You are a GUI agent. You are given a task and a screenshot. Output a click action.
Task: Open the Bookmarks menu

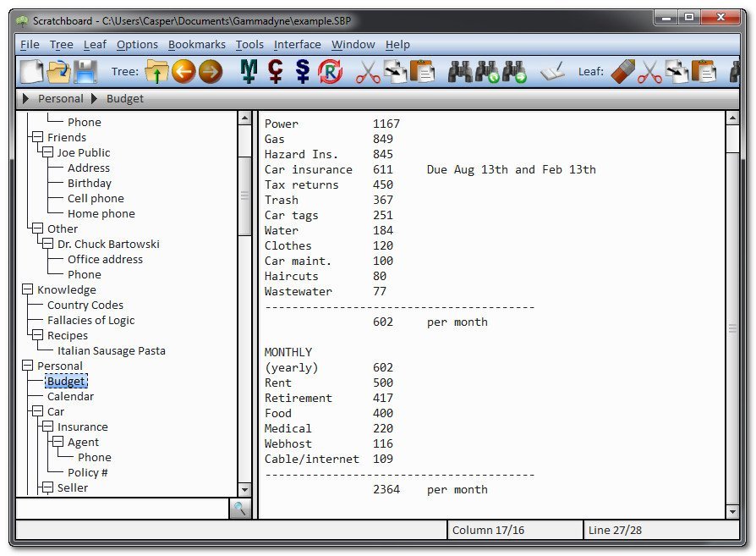pos(196,45)
